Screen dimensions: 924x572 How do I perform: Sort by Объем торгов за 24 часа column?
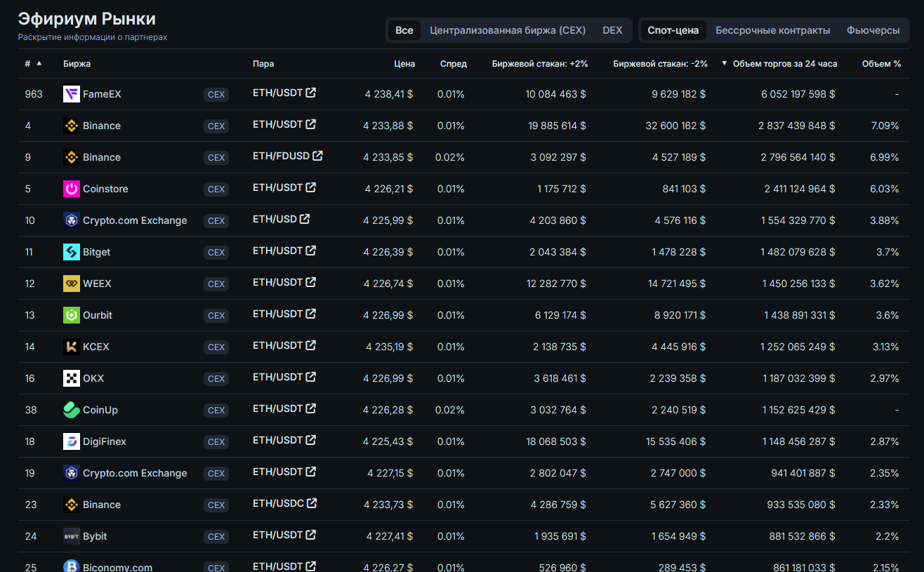(x=785, y=64)
